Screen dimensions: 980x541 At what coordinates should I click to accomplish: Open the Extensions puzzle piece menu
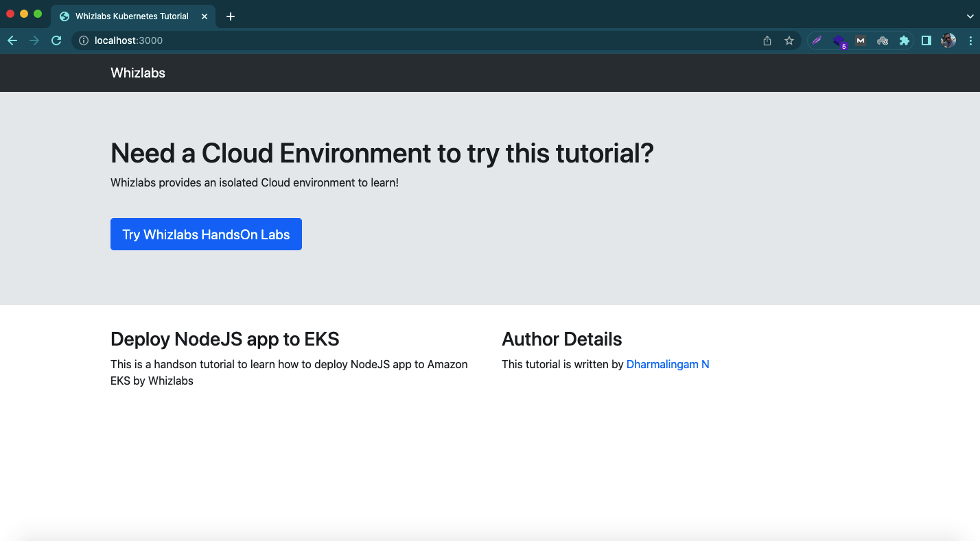[905, 40]
